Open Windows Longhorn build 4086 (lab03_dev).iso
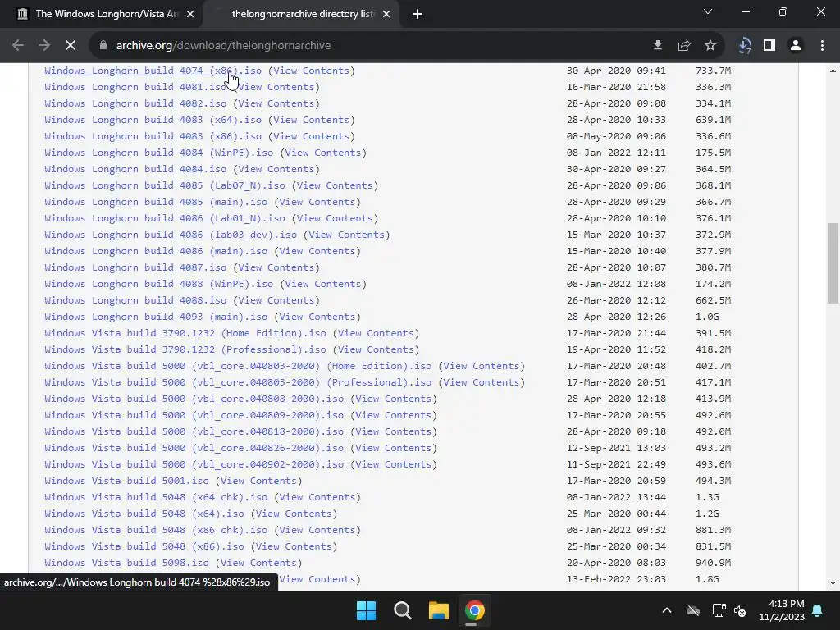Image resolution: width=840 pixels, height=630 pixels. coord(171,235)
